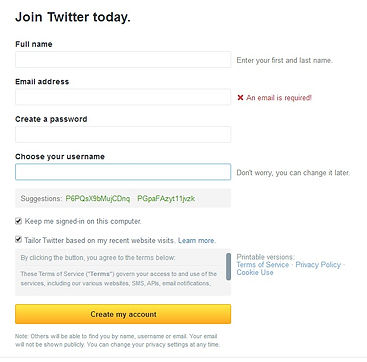This screenshot has width=367, height=362.
Task: Click the An email is required message
Action: pyautogui.click(x=279, y=98)
